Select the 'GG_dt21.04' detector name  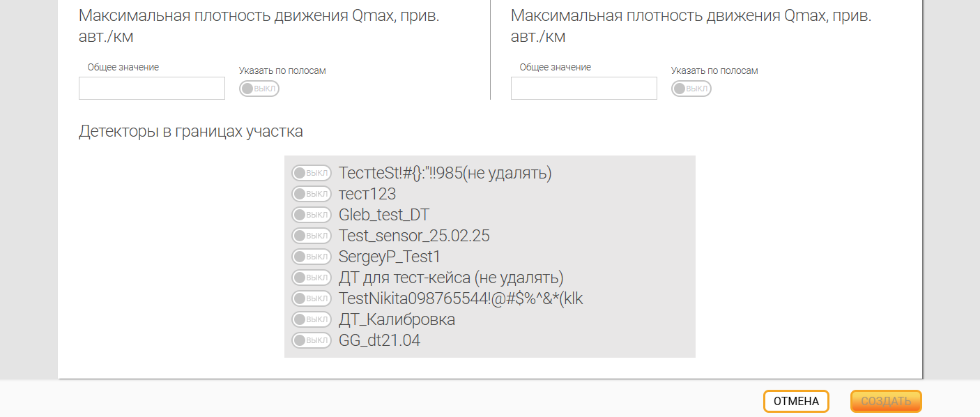379,341
